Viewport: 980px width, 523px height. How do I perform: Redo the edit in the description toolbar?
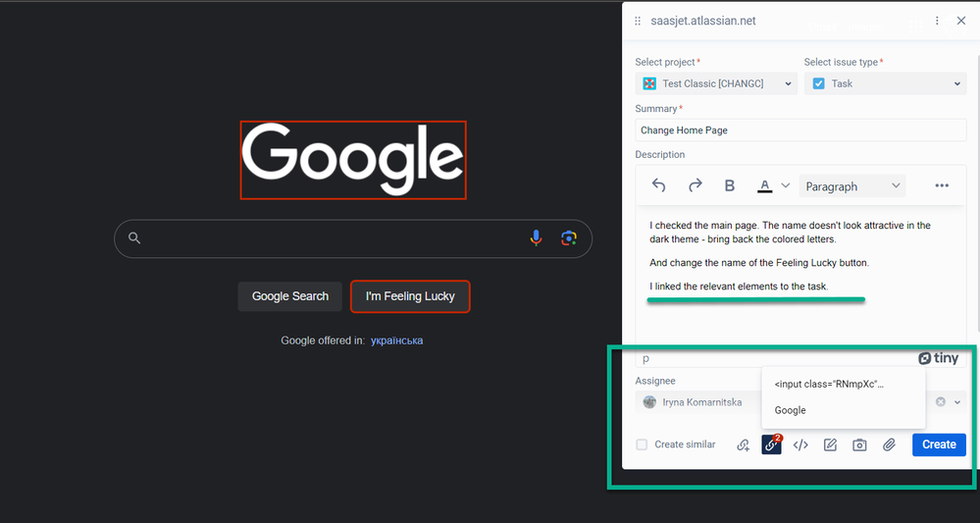(695, 185)
